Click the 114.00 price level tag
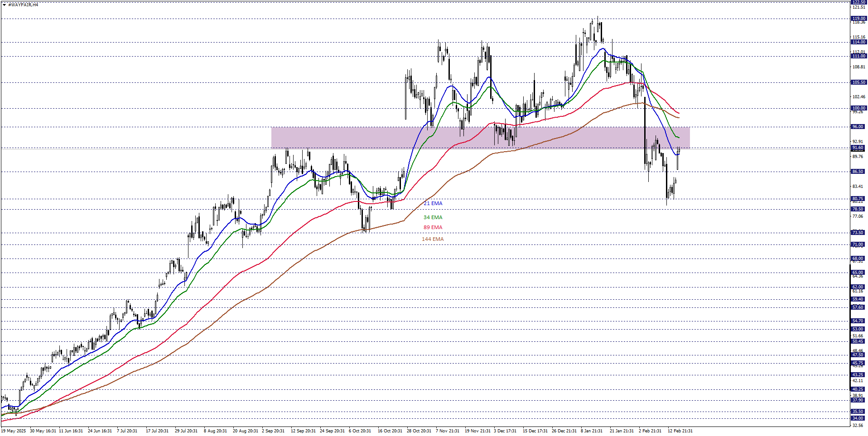This screenshot has width=868, height=436. pyautogui.click(x=858, y=42)
